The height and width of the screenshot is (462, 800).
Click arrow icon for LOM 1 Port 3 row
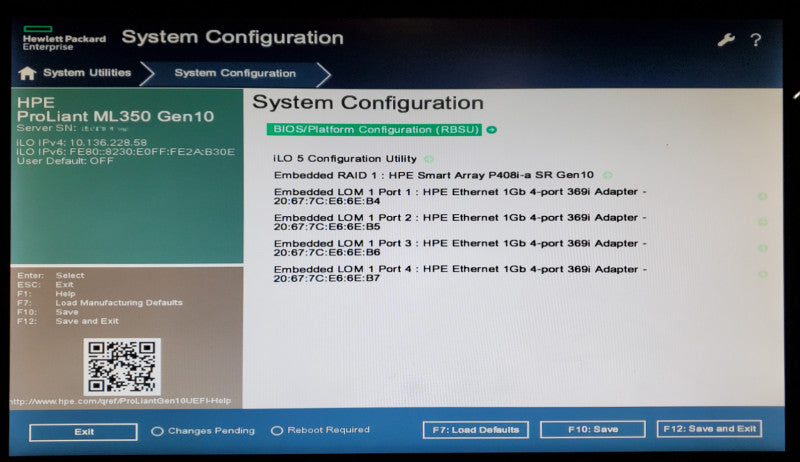click(x=762, y=248)
